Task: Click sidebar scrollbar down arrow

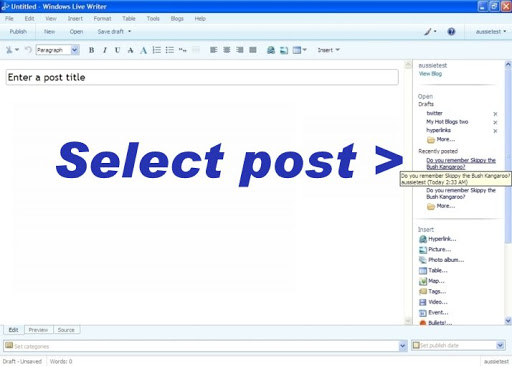Action: tap(508, 321)
